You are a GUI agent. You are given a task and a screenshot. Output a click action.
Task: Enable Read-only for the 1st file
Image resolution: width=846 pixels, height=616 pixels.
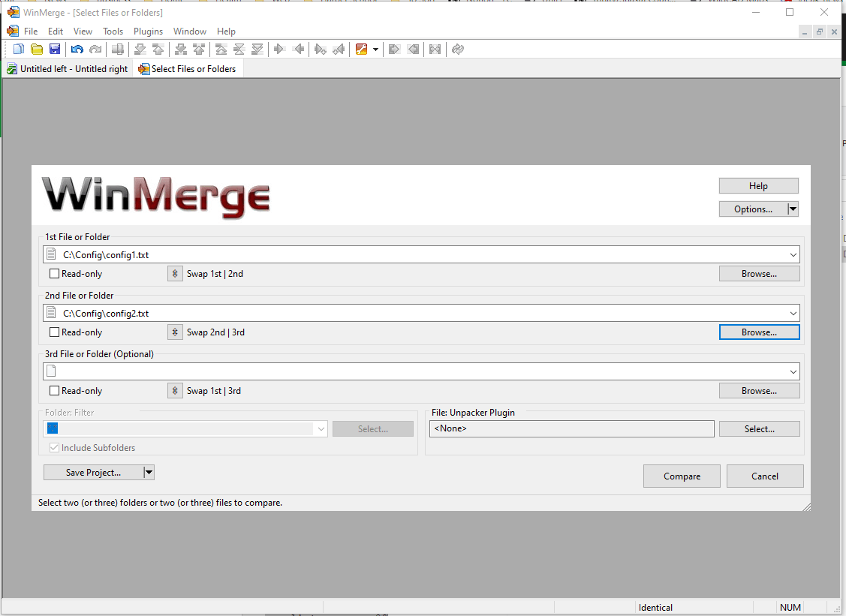[x=53, y=273]
